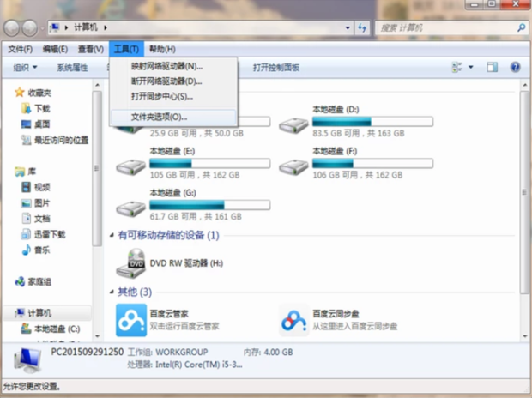Click the Back navigation arrow button
The width and height of the screenshot is (532, 398).
(11, 27)
